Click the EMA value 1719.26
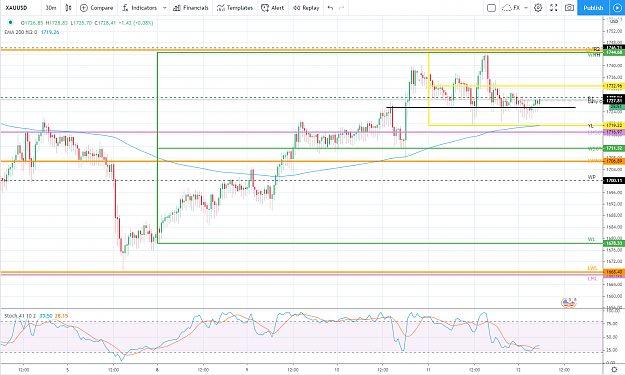Image resolution: width=625 pixels, height=375 pixels. click(x=50, y=32)
